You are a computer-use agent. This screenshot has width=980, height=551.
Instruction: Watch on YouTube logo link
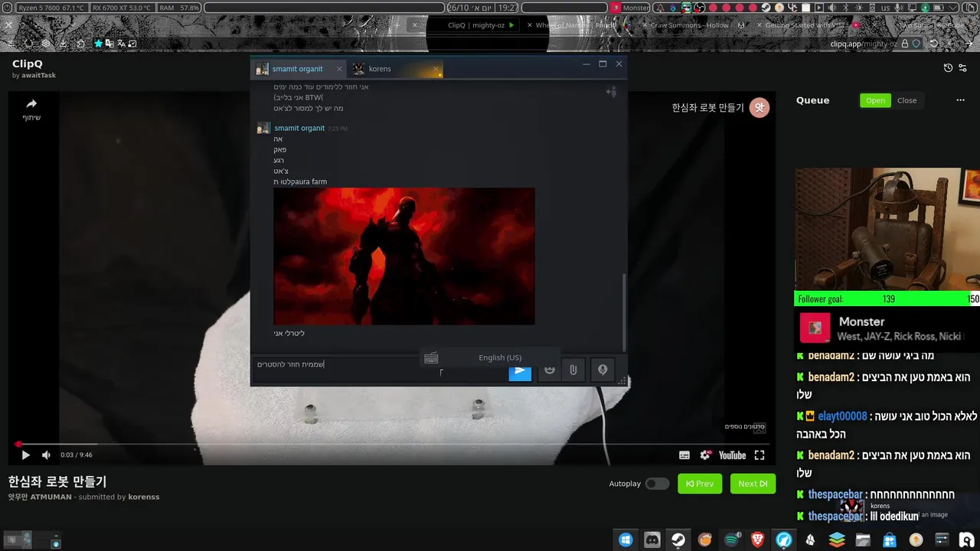click(732, 455)
